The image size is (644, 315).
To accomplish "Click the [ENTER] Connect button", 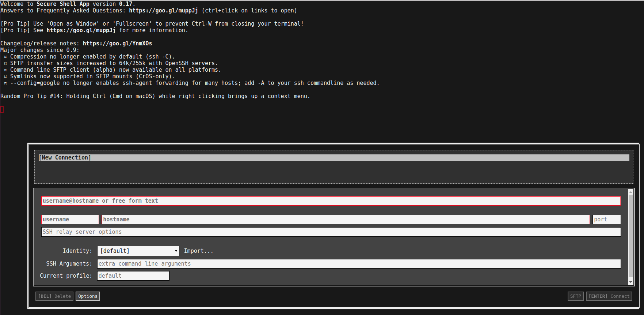I will (609, 296).
